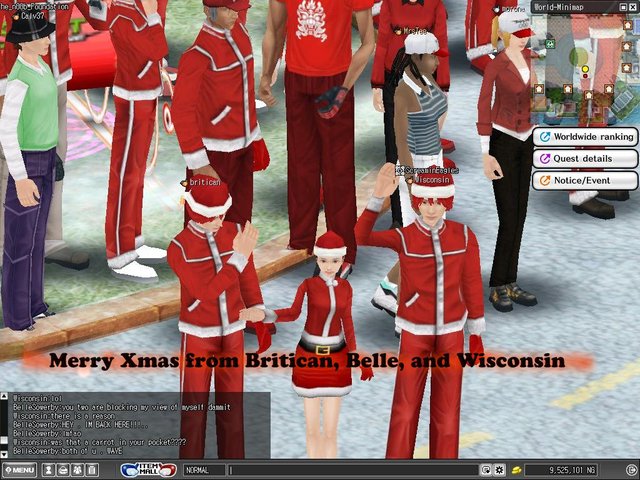Click the 9,525,101 NG balance
640x480 pixels.
561,470
